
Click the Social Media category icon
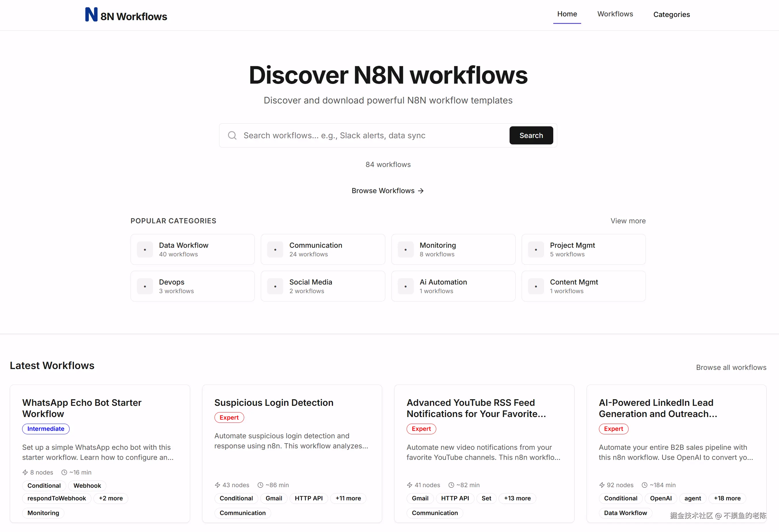pos(275,287)
